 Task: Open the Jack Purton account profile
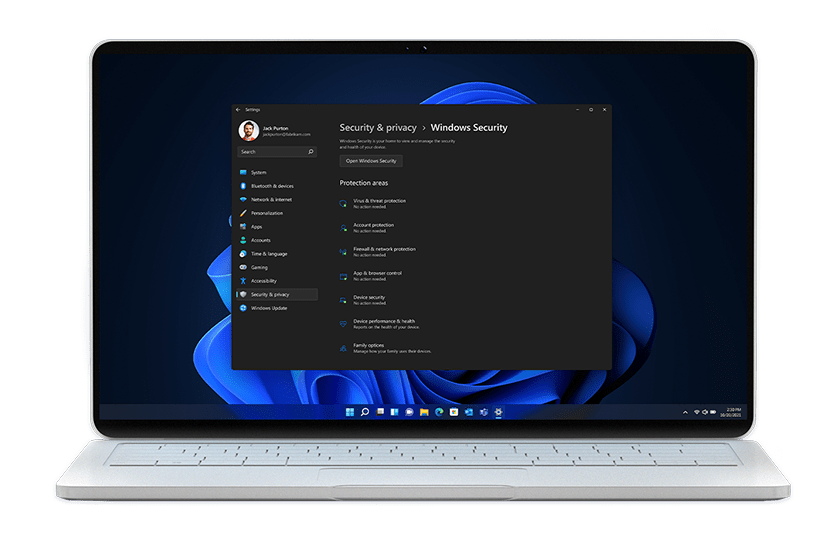(276, 130)
